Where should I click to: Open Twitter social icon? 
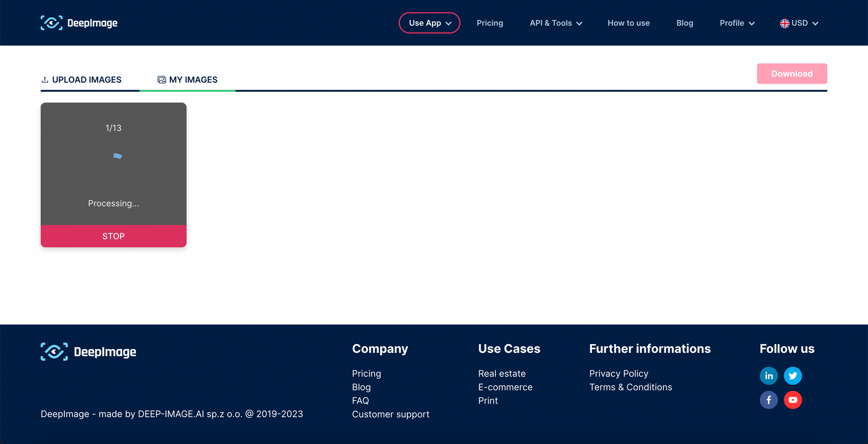point(793,376)
